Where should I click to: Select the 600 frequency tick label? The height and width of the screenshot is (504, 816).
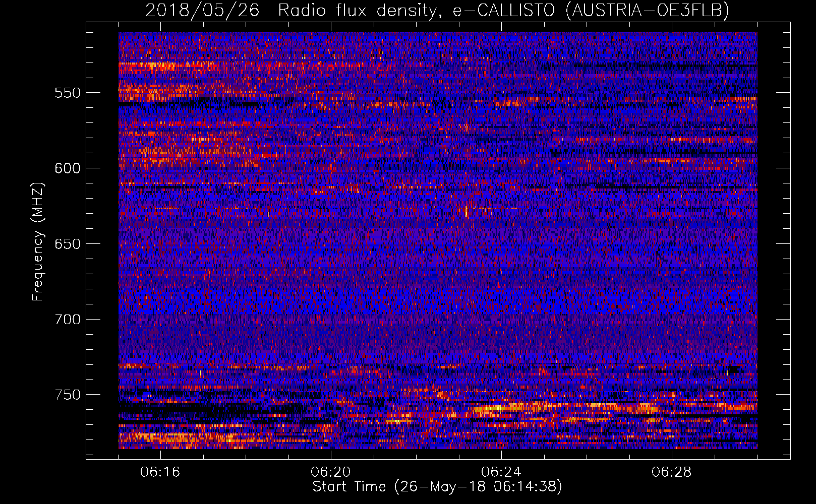pos(68,168)
